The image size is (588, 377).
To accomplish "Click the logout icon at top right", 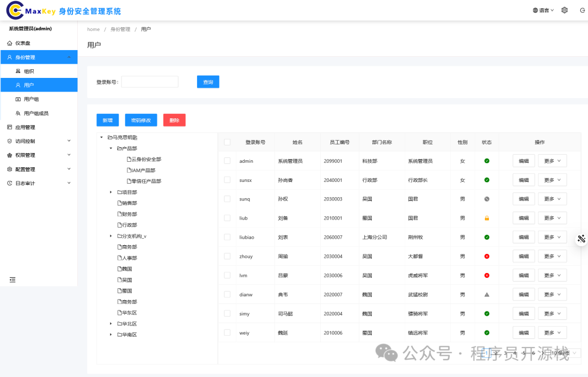I will point(582,10).
